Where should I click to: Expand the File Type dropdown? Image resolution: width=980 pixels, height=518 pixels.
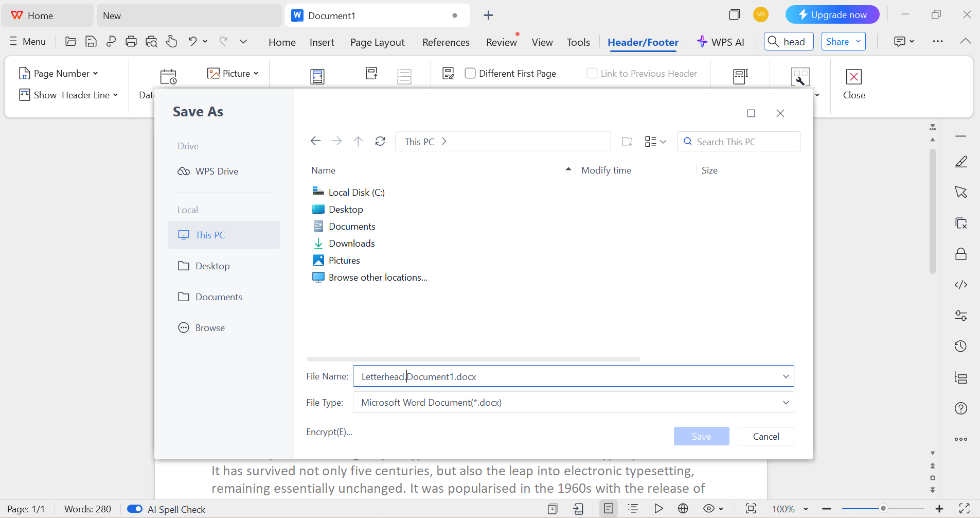click(786, 403)
